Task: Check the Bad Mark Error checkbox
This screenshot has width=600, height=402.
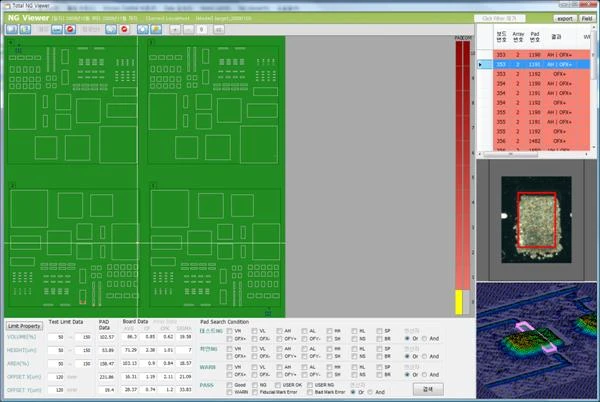Action: point(310,392)
